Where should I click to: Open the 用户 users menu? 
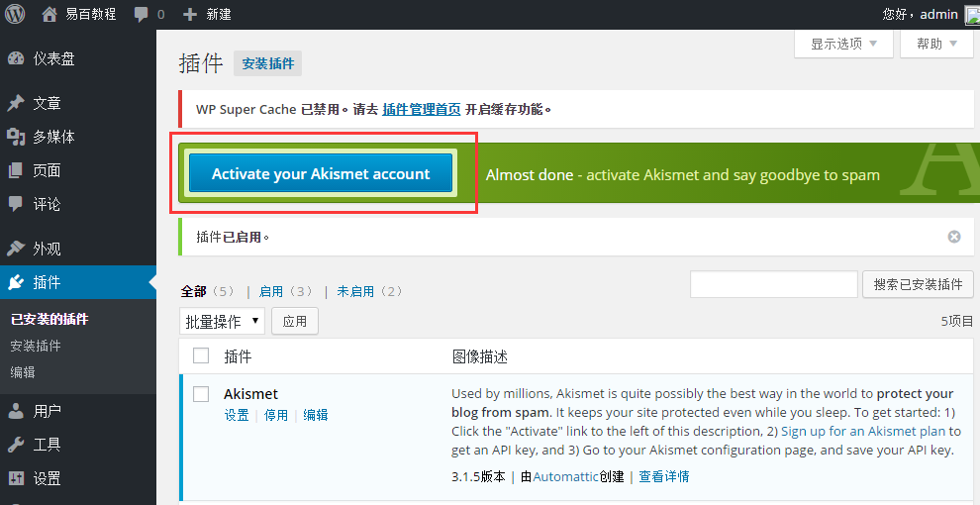click(78, 411)
